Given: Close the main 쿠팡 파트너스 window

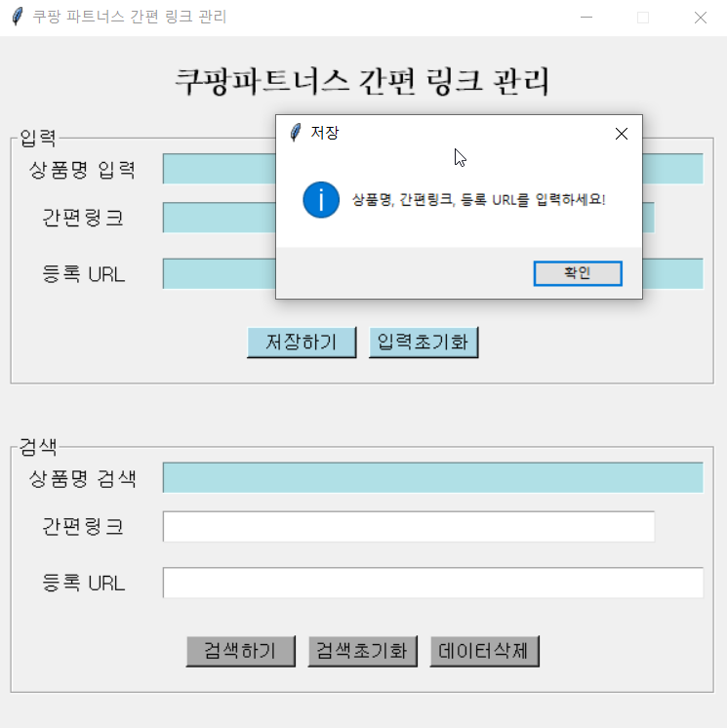Looking at the screenshot, I should tap(700, 18).
